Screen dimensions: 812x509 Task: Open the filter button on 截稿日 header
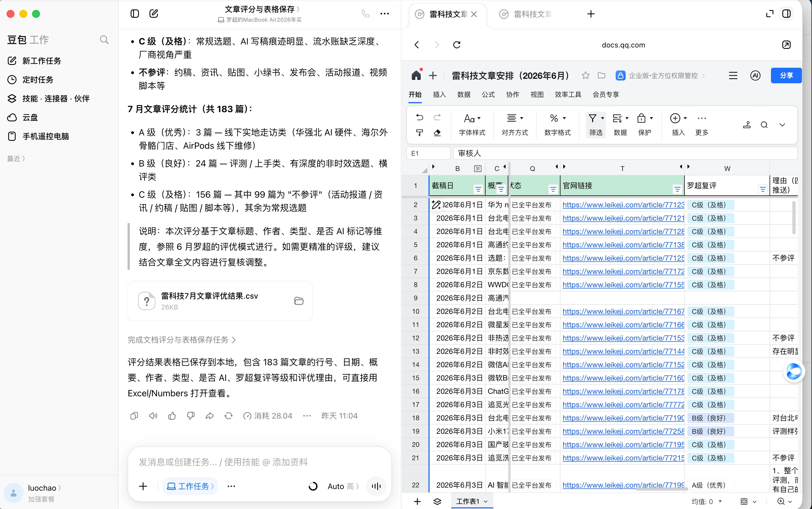[478, 190]
